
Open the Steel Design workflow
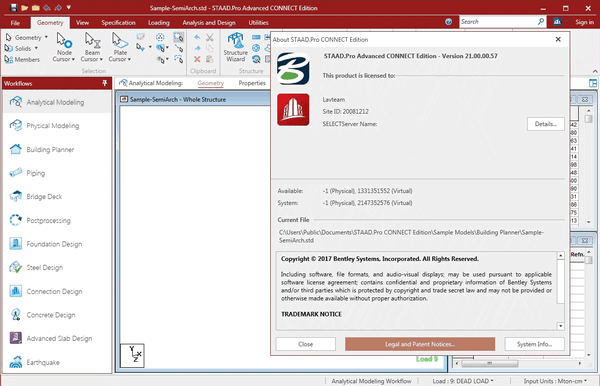pos(57,267)
